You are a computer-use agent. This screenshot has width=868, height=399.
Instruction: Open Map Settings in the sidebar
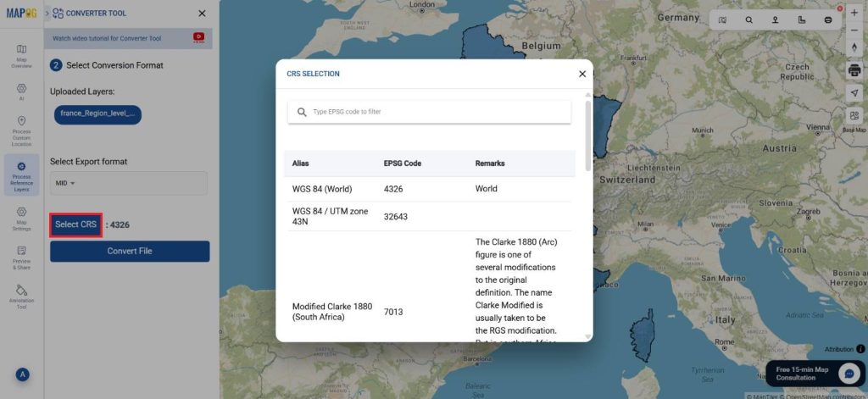pyautogui.click(x=21, y=217)
